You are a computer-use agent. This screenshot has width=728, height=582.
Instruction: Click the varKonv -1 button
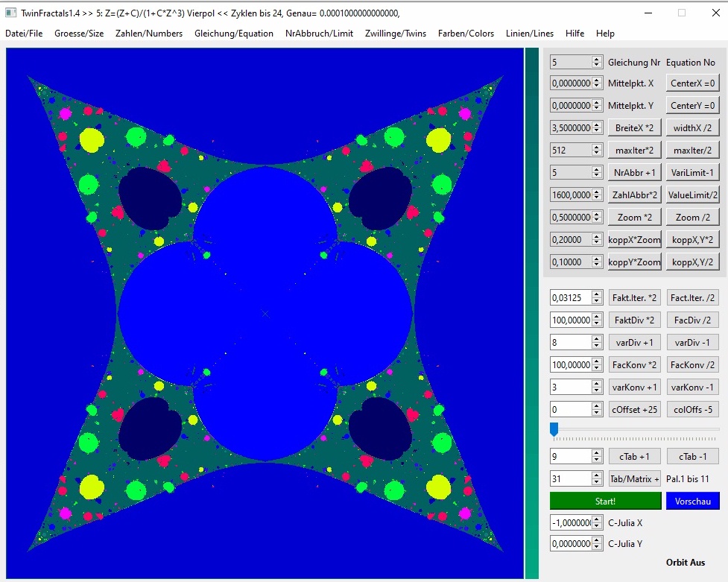click(x=693, y=387)
